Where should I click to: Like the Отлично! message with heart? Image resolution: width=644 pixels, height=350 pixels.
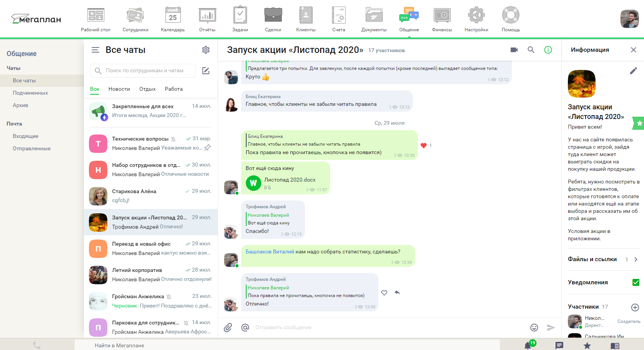pos(384,293)
